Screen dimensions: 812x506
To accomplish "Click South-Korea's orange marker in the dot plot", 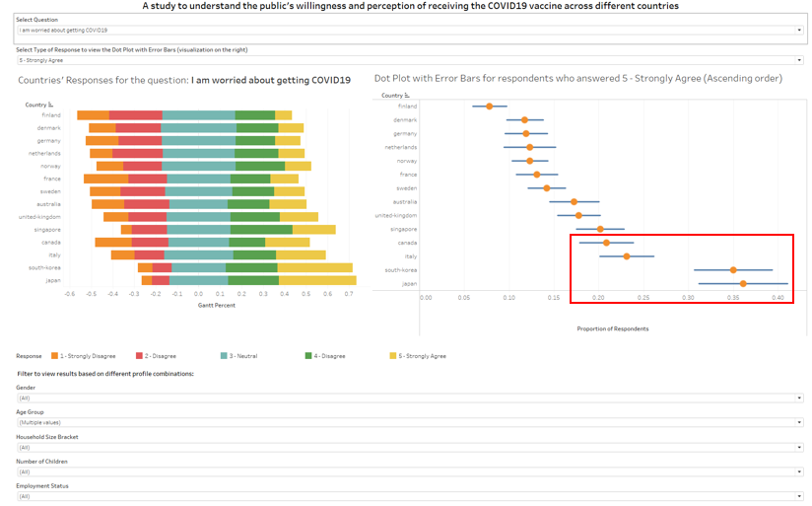I will [x=733, y=269].
